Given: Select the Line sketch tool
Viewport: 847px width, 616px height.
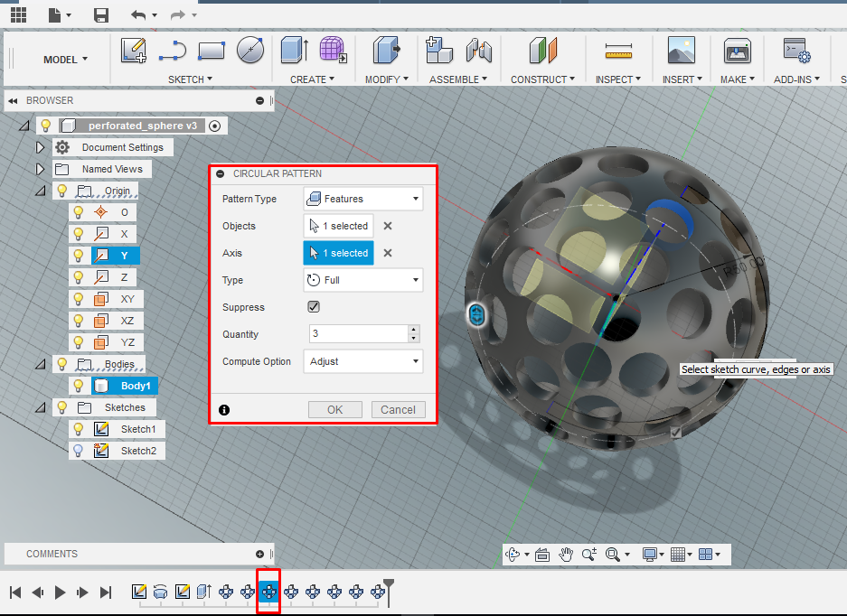Looking at the screenshot, I should point(173,51).
